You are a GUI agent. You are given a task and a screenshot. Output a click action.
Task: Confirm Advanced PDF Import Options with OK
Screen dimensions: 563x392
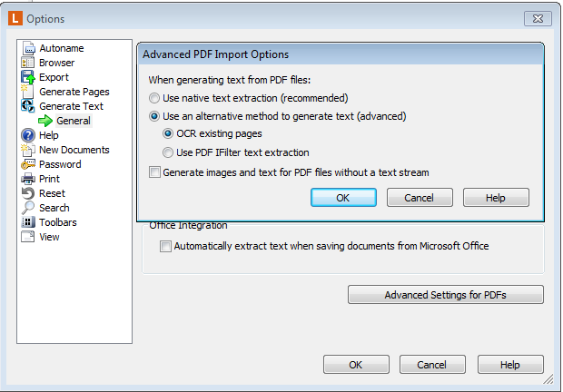(x=343, y=198)
